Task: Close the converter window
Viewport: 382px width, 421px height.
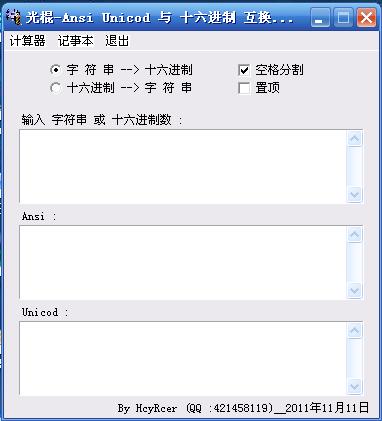Action: pos(366,17)
